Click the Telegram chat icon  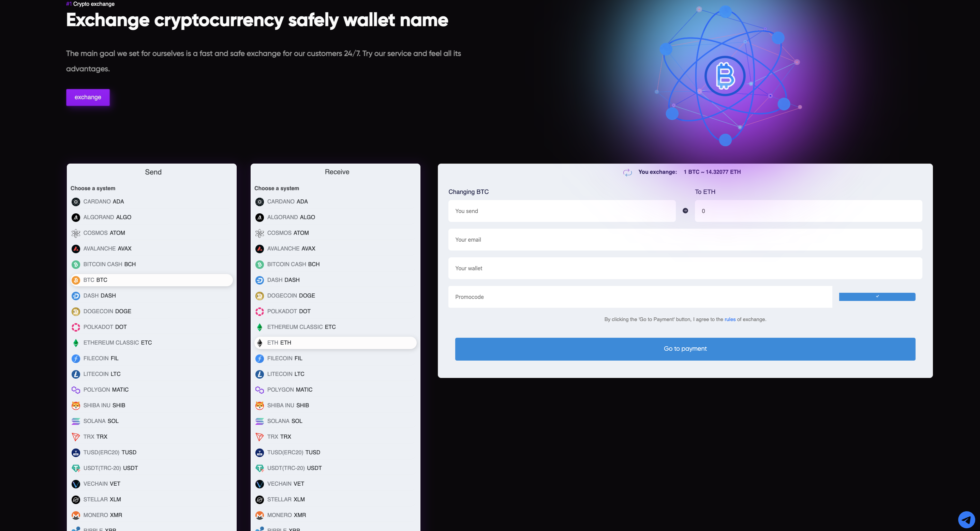[x=966, y=519]
